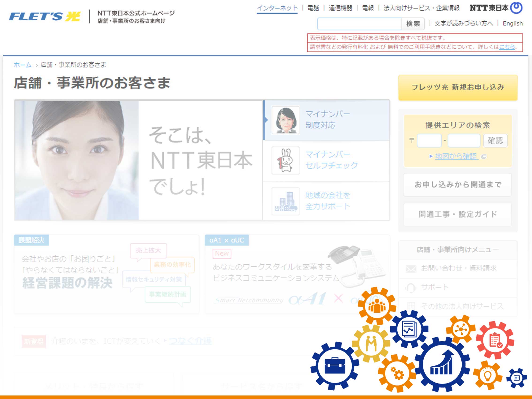Click the orange lightbulb gear icon

(x=487, y=375)
